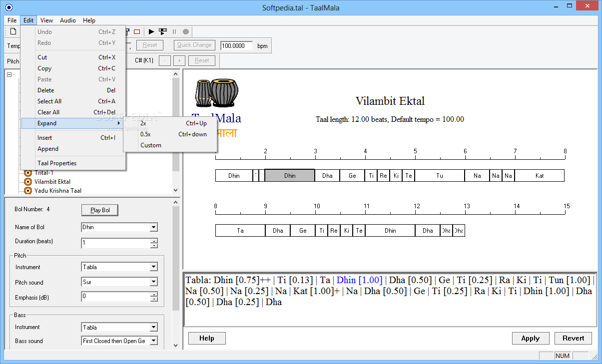This screenshot has height=364, width=602.
Task: Choose Delete from the Edit menu
Action: 73,90
